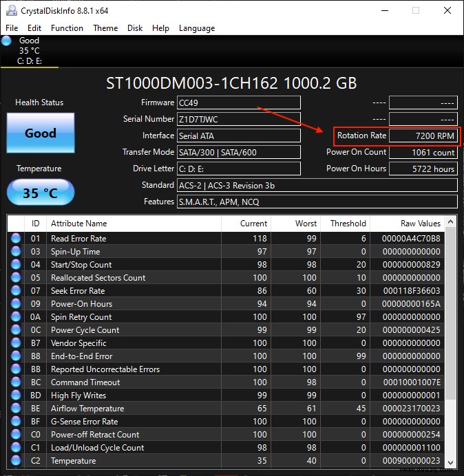Click the blank field right of Serial Number
The height and width of the screenshot is (476, 464).
[423, 119]
